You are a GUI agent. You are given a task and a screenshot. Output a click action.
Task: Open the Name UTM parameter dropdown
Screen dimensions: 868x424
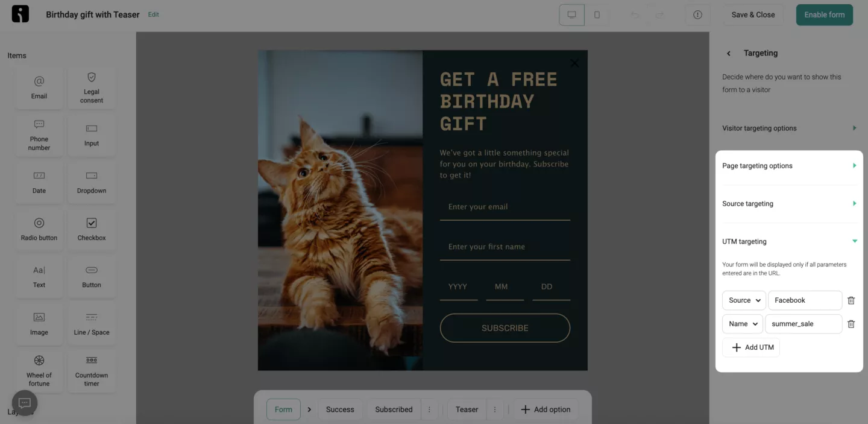click(742, 324)
